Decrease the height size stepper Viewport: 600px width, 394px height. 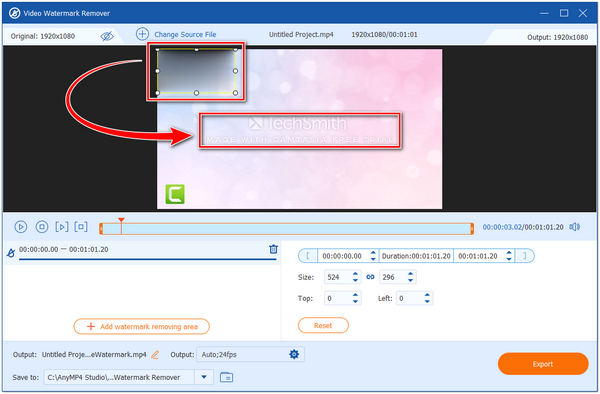411,280
